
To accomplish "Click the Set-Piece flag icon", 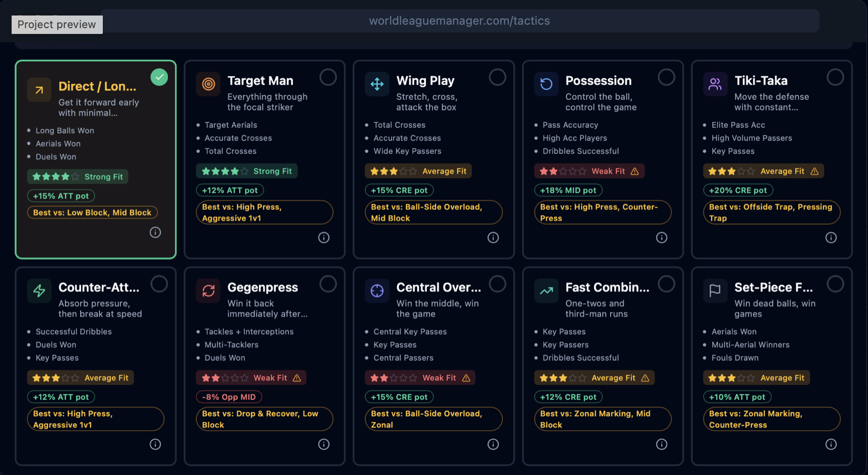I will (715, 291).
